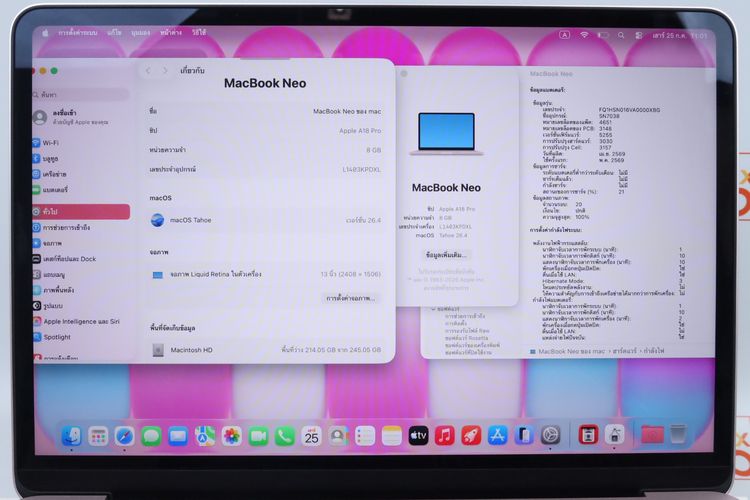Open the การตั้งค่าระบบ menu in menu bar
The width and height of the screenshot is (750, 500).
pos(77,33)
